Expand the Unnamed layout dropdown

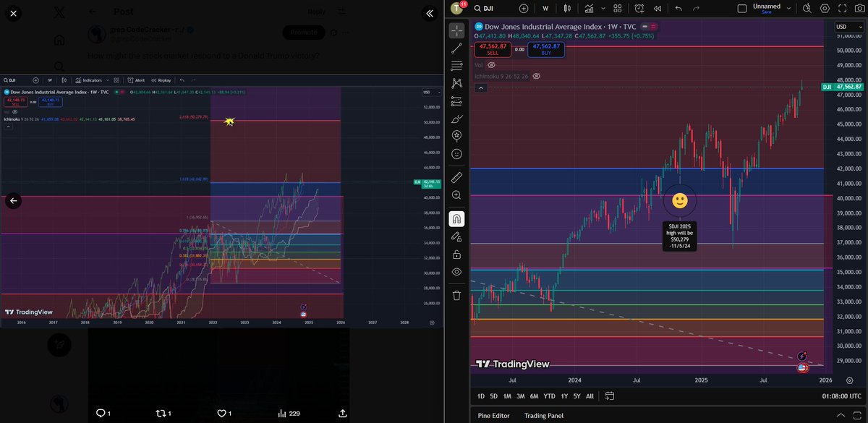point(788,8)
